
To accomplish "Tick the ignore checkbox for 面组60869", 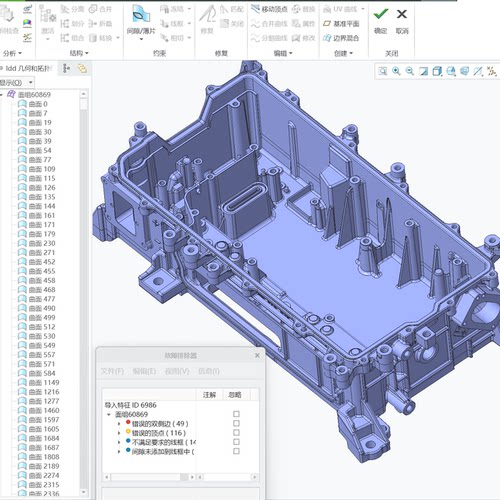I will pos(236,414).
